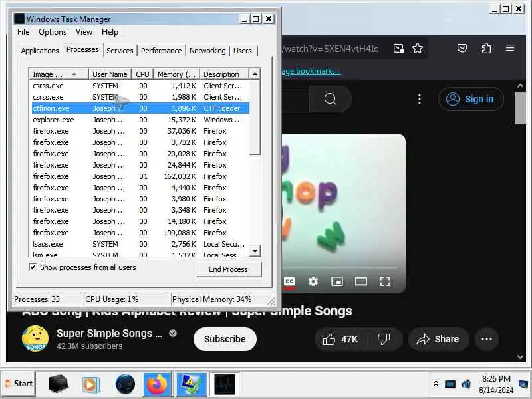Show hidden system tray icons
The width and height of the screenshot is (532, 399).
436,384
